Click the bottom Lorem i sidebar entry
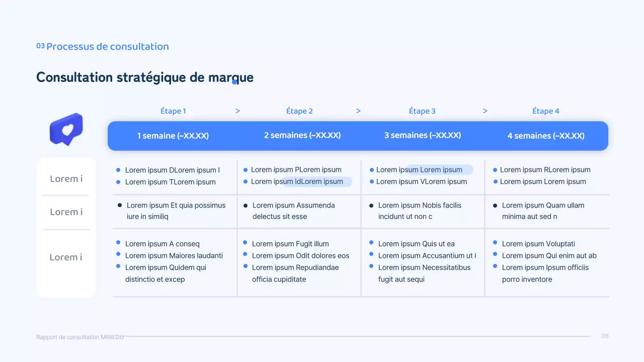644x362 pixels. point(65,257)
